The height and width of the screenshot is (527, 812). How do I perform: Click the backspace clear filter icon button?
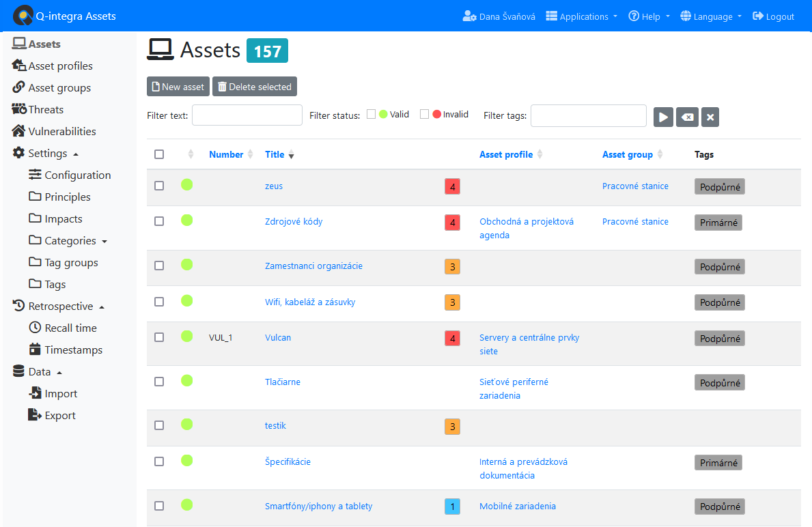pyautogui.click(x=687, y=117)
